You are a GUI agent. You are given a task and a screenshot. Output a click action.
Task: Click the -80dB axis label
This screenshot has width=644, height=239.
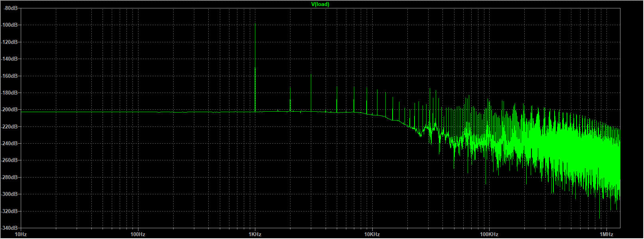pos(11,8)
